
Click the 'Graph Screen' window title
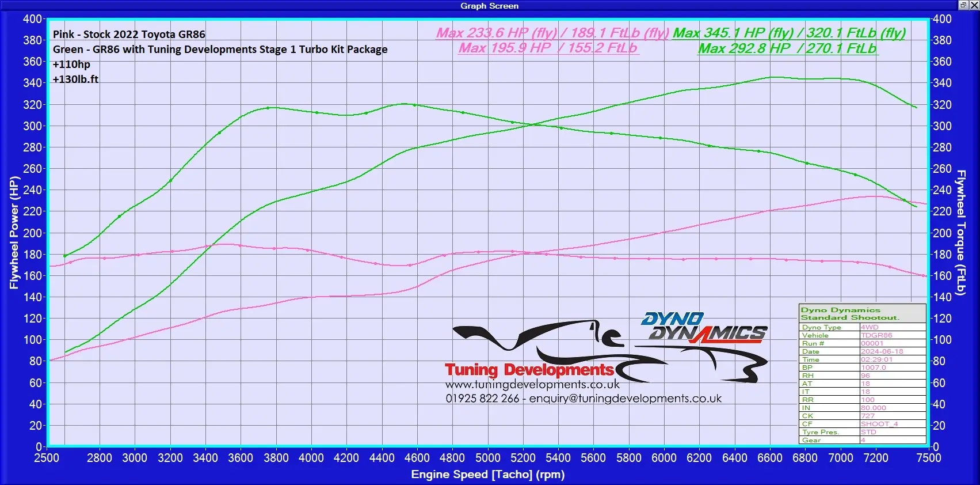489,6
